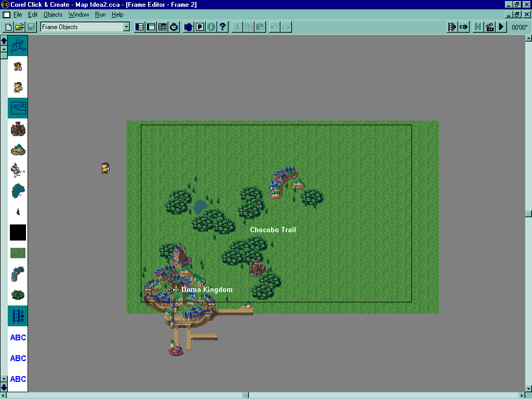The height and width of the screenshot is (399, 532).
Task: Click the play triangle button
Action: pyautogui.click(x=501, y=27)
